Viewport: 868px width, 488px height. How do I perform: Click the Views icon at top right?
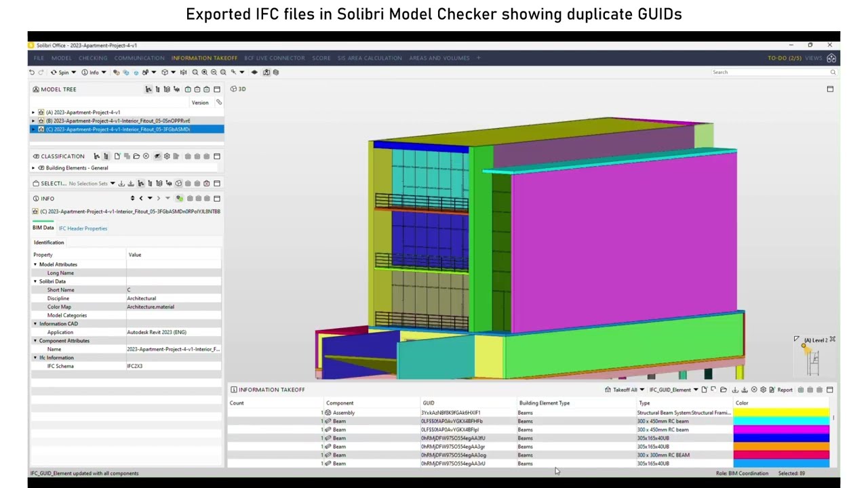[x=831, y=58]
